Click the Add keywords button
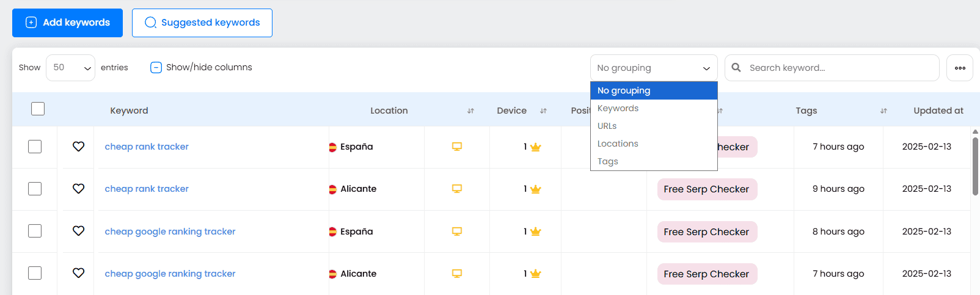The width and height of the screenshot is (980, 295). point(67,23)
